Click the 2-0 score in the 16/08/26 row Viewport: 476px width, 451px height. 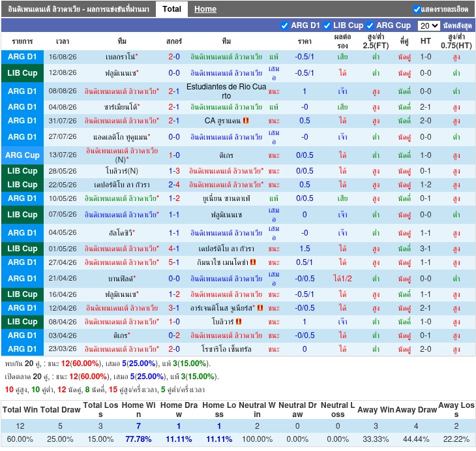174,57
